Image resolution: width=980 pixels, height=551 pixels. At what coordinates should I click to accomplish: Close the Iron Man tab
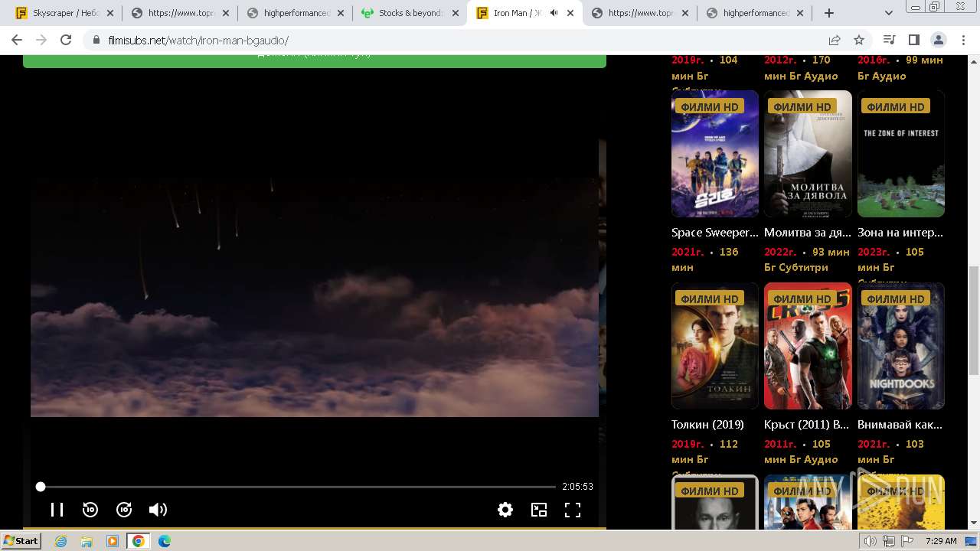[570, 13]
